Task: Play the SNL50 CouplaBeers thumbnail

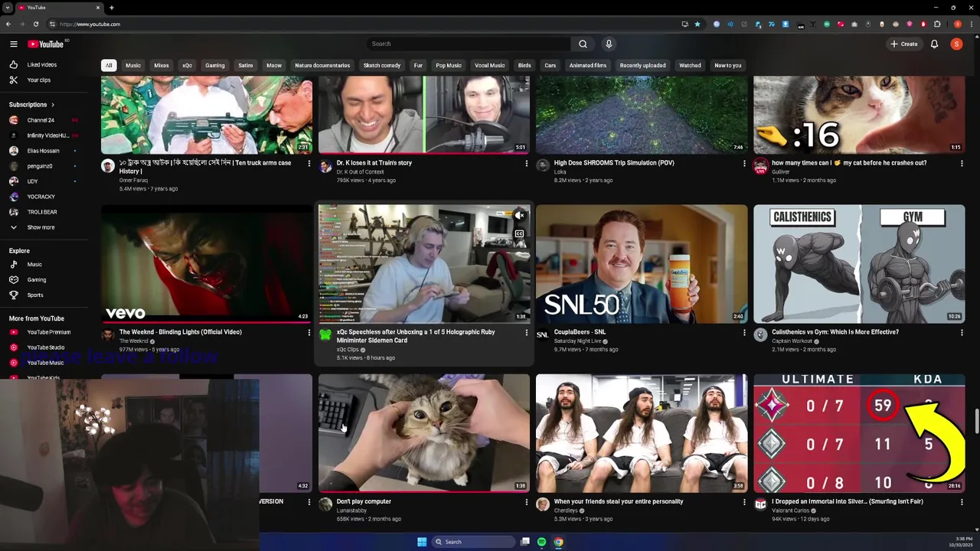Action: pos(642,263)
